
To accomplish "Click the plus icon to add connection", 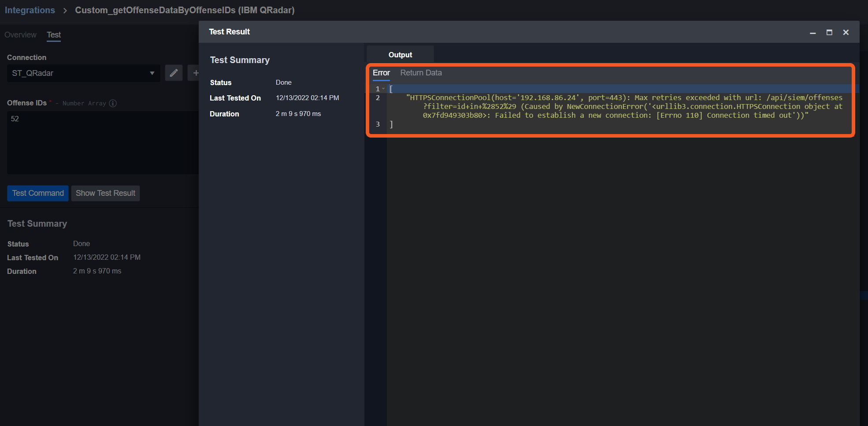I will click(x=195, y=73).
